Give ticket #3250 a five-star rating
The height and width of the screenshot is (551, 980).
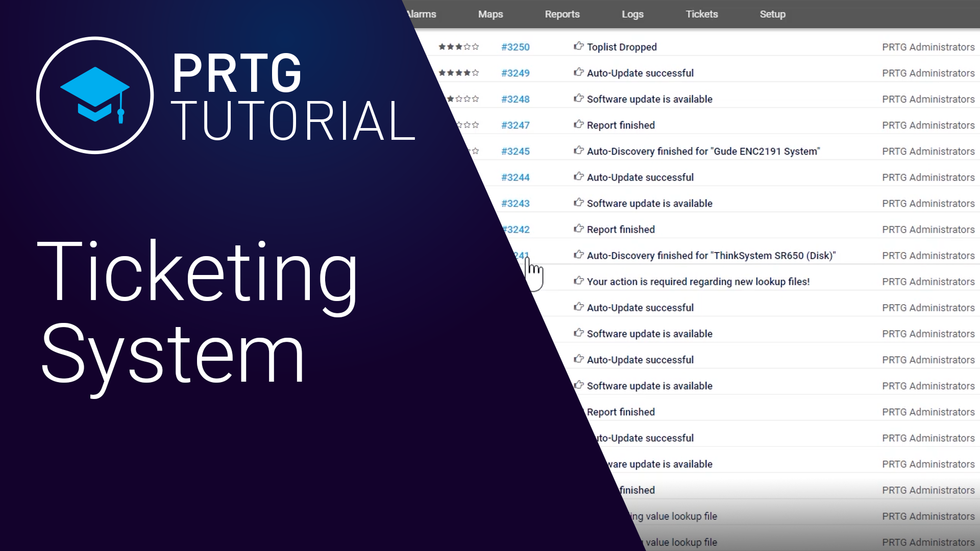pyautogui.click(x=476, y=46)
